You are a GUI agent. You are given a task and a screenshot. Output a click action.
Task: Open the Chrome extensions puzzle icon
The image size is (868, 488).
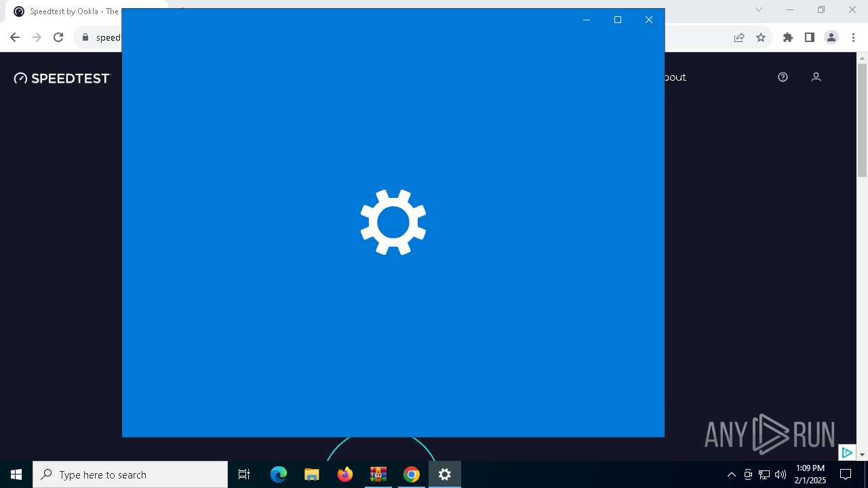pos(788,37)
